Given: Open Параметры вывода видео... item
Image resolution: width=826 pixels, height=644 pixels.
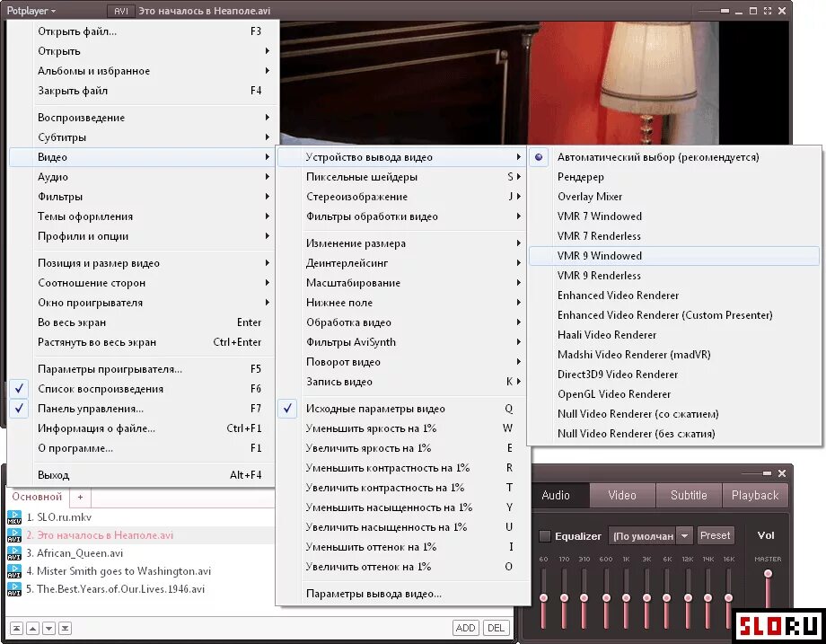Looking at the screenshot, I should click(402, 594).
